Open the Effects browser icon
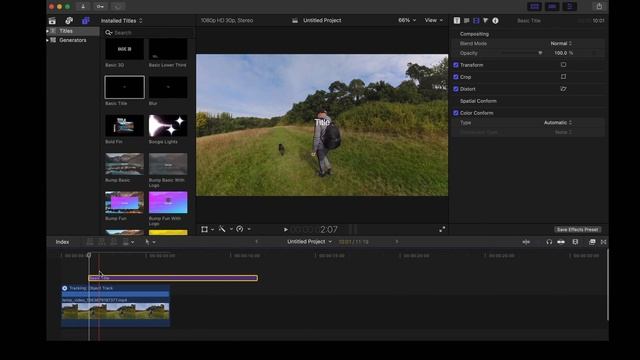This screenshot has width=640, height=360. pos(592,242)
